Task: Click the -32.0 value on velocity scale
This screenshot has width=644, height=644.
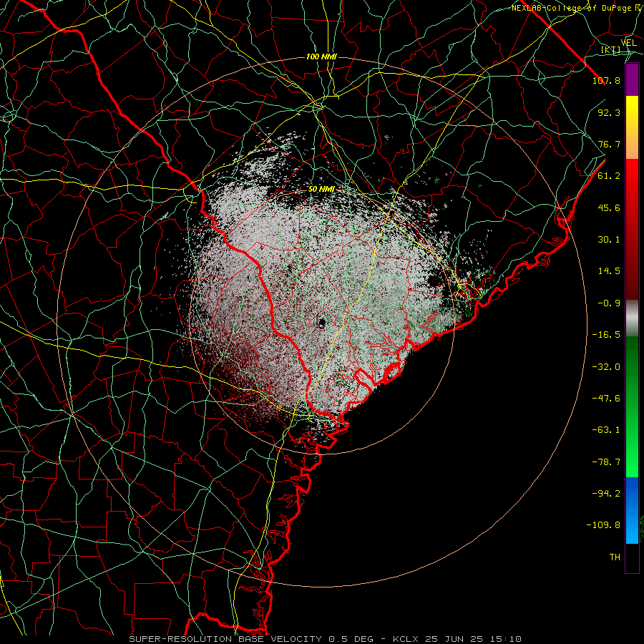Action: pyautogui.click(x=606, y=367)
